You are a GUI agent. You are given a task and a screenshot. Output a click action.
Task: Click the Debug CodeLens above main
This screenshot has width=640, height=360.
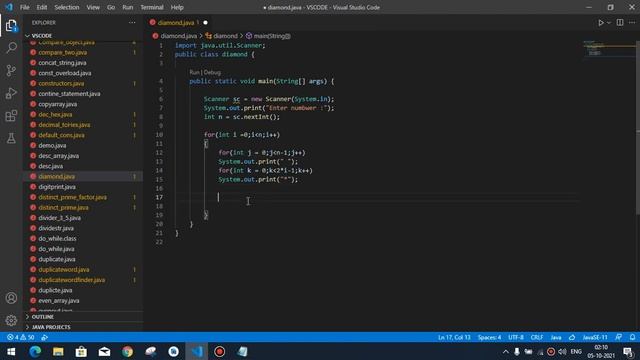click(x=212, y=72)
